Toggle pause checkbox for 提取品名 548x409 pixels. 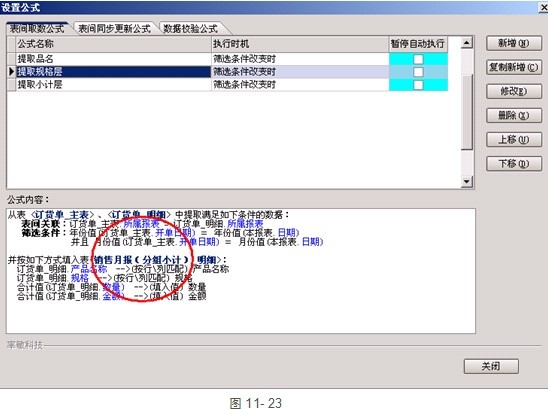[x=418, y=59]
